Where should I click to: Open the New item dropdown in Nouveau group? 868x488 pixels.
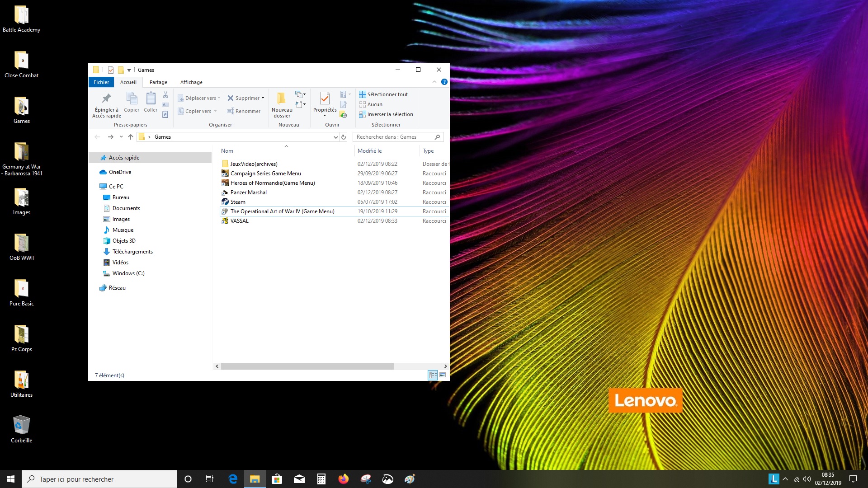coord(301,94)
